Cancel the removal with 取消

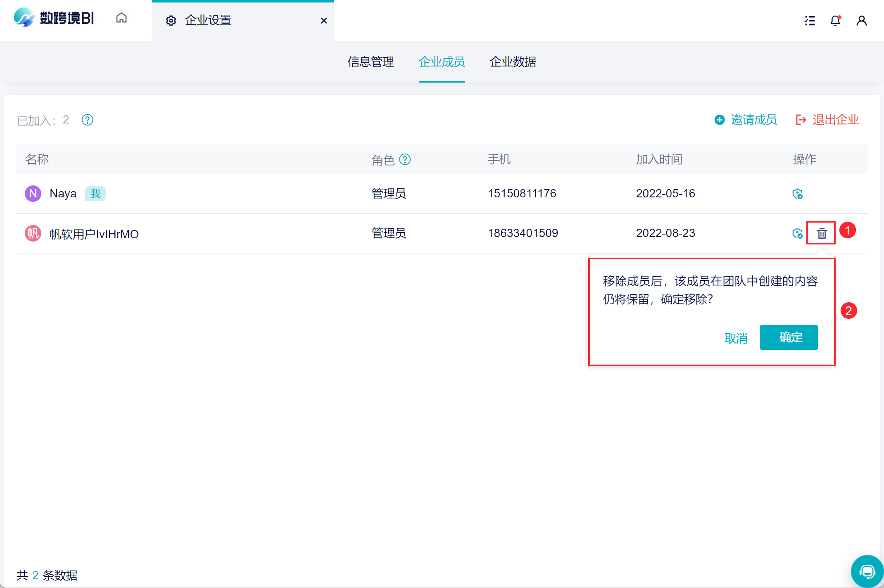pyautogui.click(x=736, y=338)
